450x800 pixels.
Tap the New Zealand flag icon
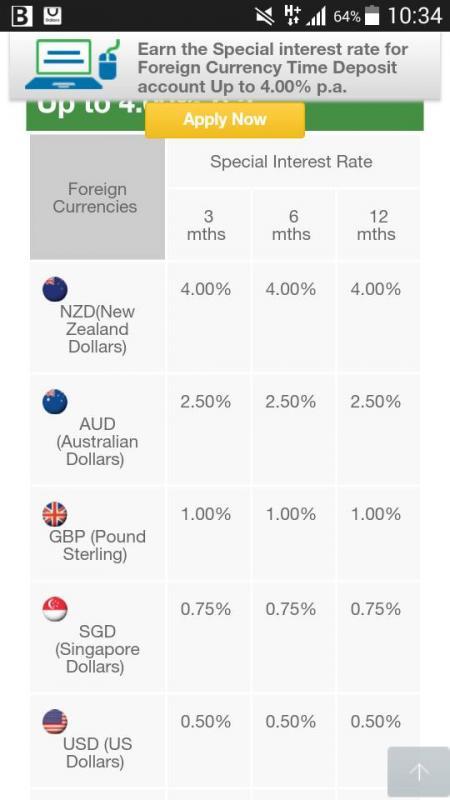55,289
